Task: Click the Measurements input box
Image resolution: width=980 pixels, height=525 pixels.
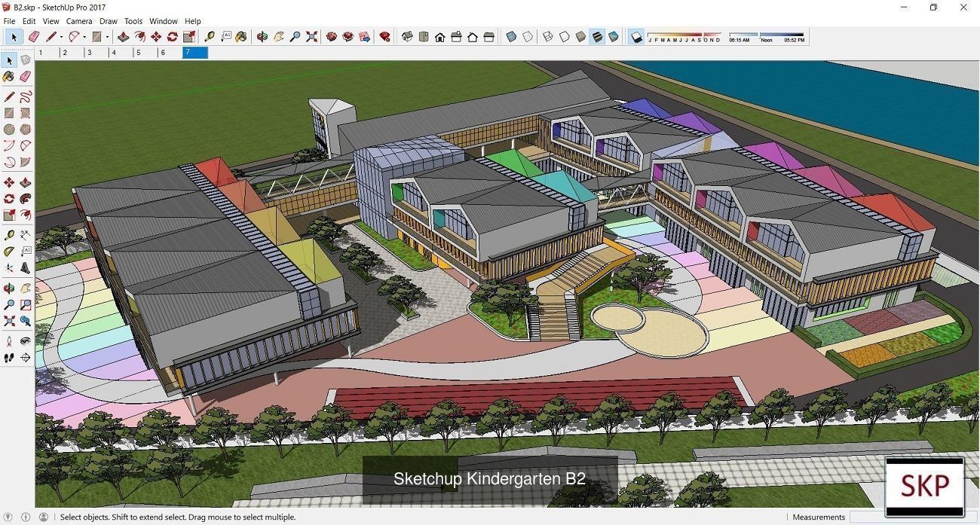Action: [x=912, y=517]
